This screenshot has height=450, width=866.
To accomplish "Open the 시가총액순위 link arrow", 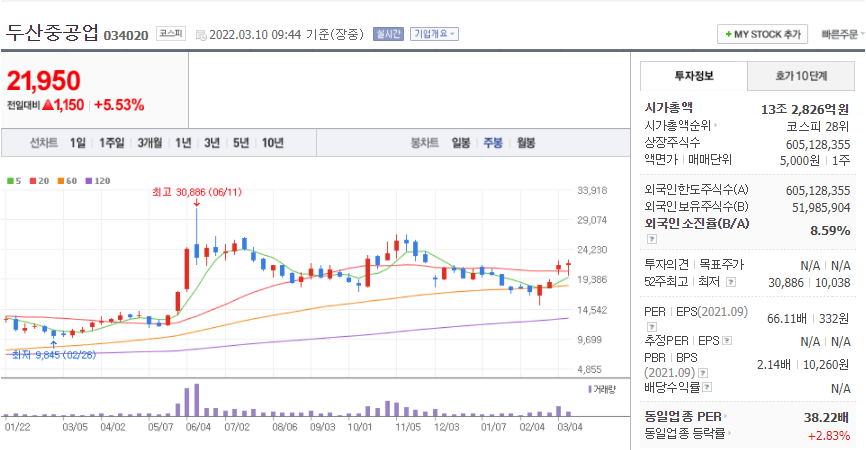I will click(x=716, y=125).
